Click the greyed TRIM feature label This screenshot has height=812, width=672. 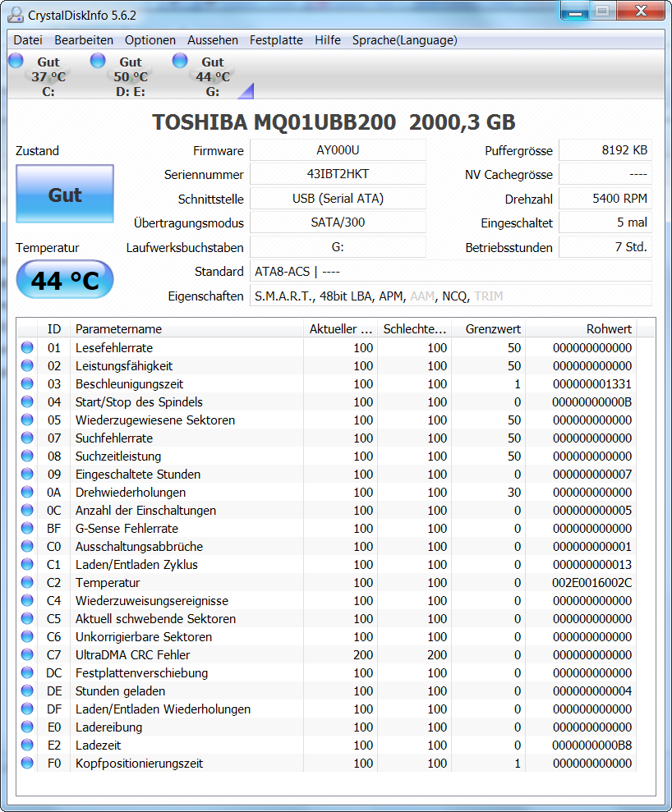point(489,296)
